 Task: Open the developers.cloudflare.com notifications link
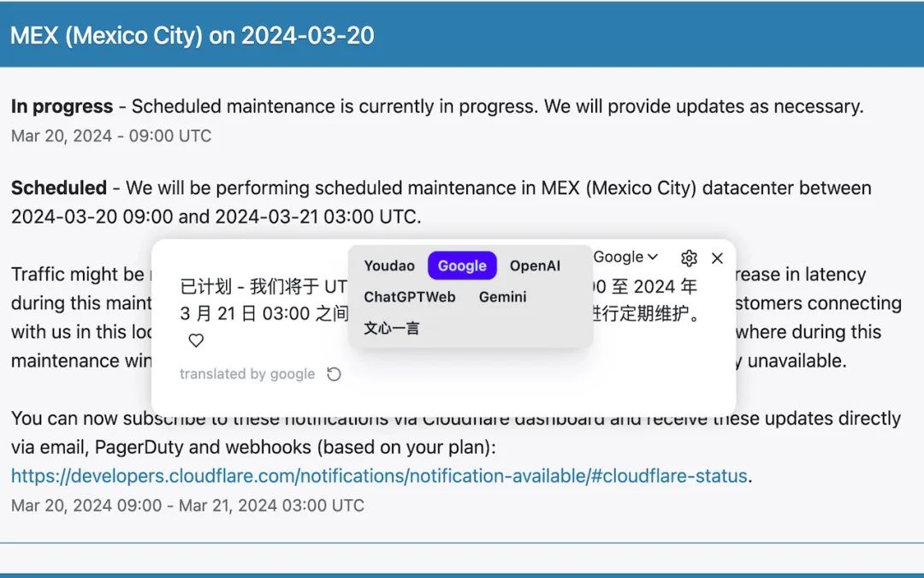click(379, 476)
